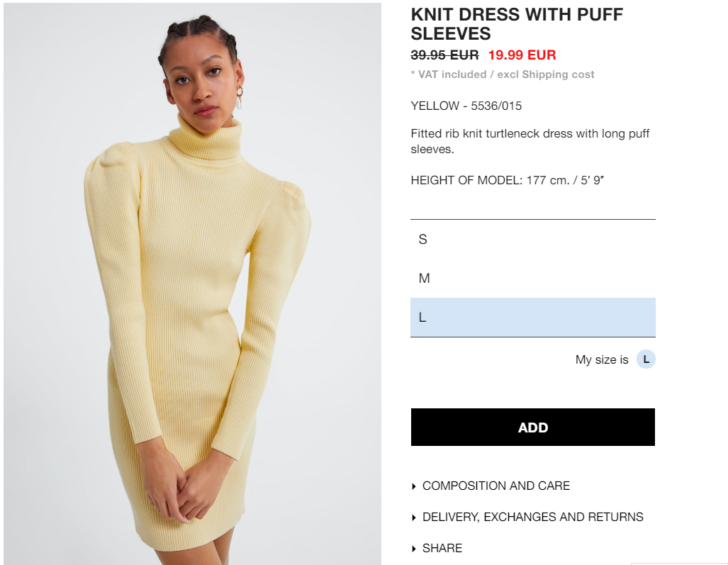Click the Delivery, Exchanges arrow icon
The width and height of the screenshot is (728, 565).
point(414,518)
